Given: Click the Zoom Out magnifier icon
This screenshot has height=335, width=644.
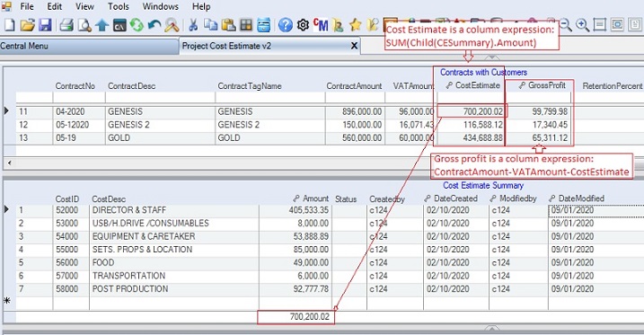Looking at the screenshot, I should click(x=567, y=25).
